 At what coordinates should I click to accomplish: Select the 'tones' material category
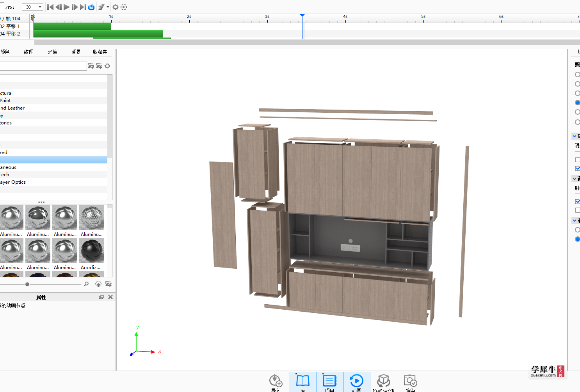tap(53, 123)
